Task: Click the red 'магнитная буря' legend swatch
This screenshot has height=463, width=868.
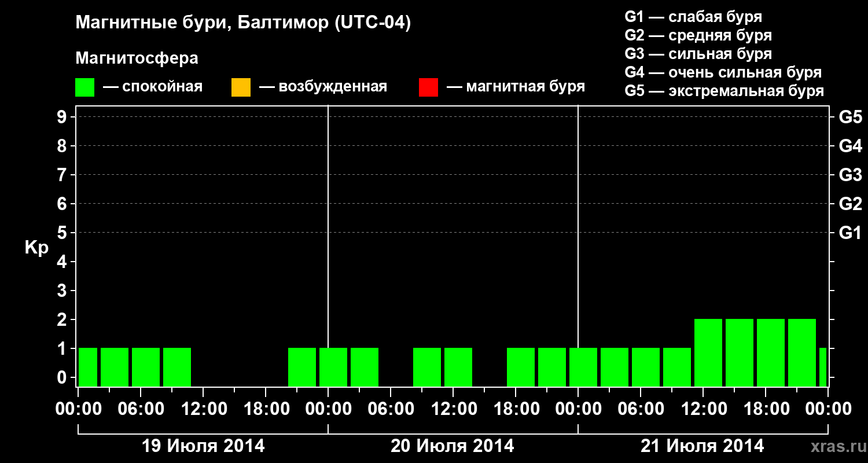Action: pos(428,87)
